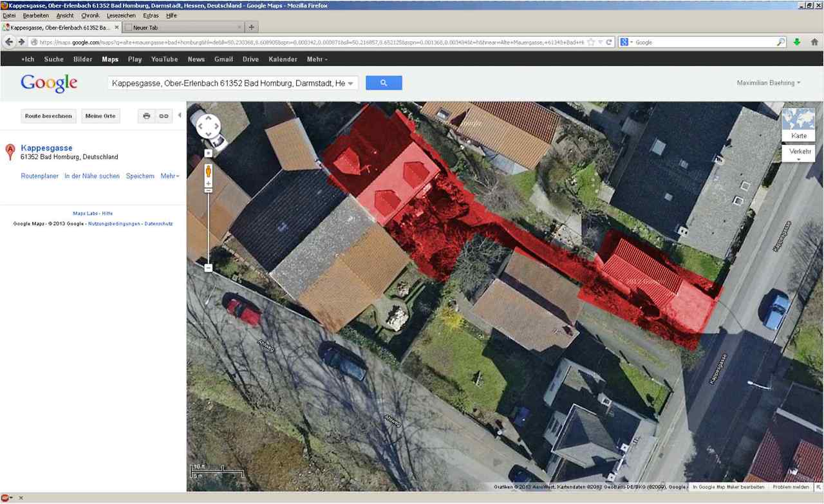Click the red marker A pin in the sidebar
Image resolution: width=824 pixels, height=504 pixels.
10,151
